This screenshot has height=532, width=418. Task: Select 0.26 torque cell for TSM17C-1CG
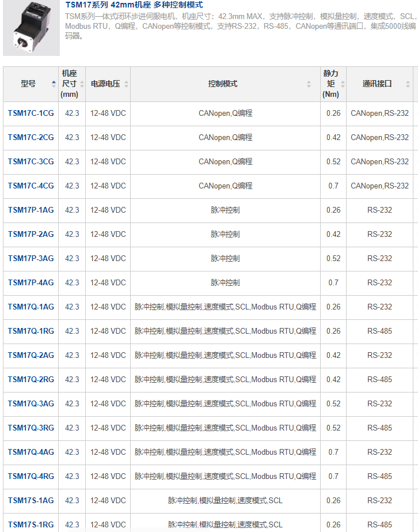click(x=333, y=114)
